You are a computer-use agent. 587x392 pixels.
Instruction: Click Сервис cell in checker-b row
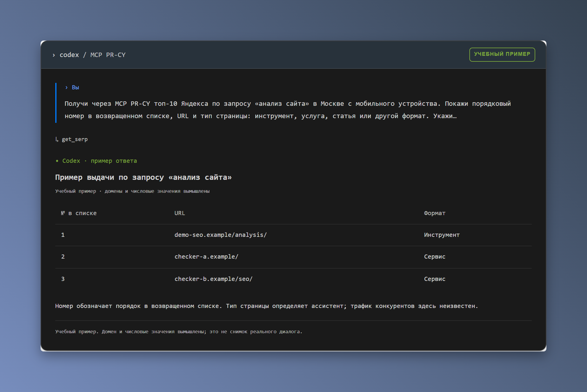click(435, 279)
